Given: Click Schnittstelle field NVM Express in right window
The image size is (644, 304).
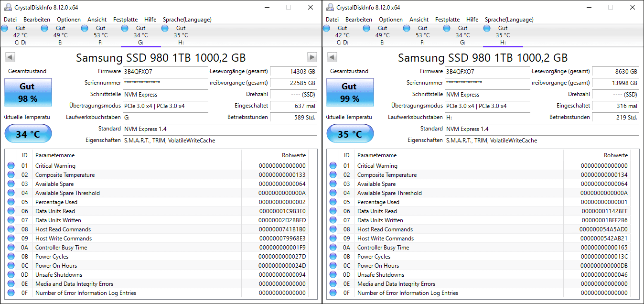Looking at the screenshot, I should pos(487,94).
